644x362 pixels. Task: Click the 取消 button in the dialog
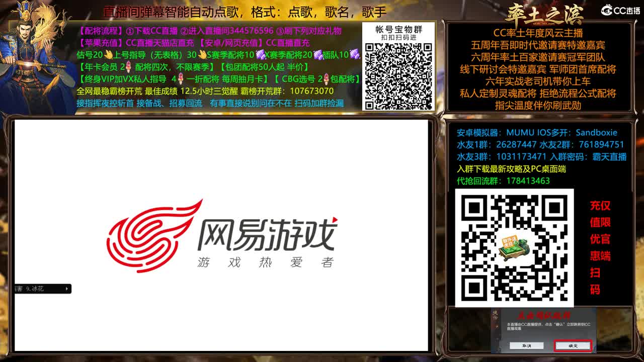coord(526,346)
